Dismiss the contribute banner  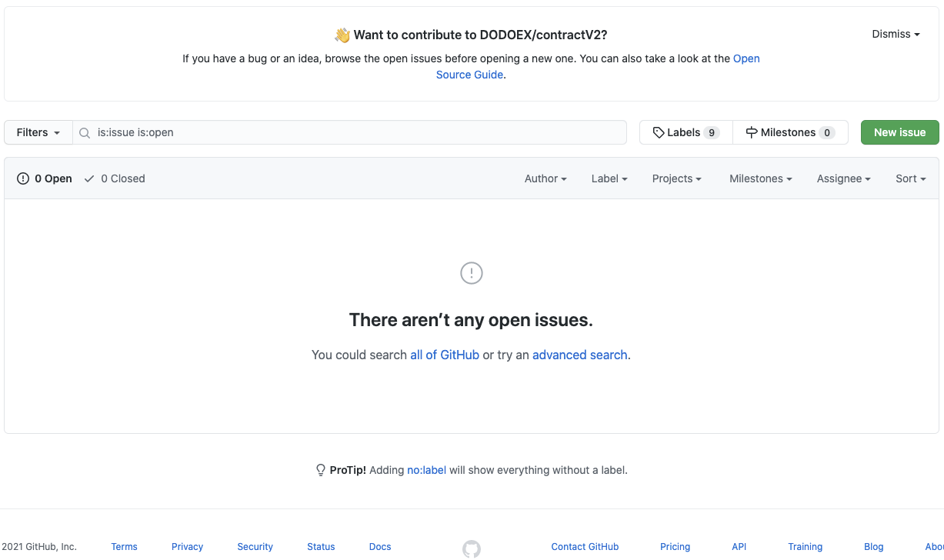896,34
